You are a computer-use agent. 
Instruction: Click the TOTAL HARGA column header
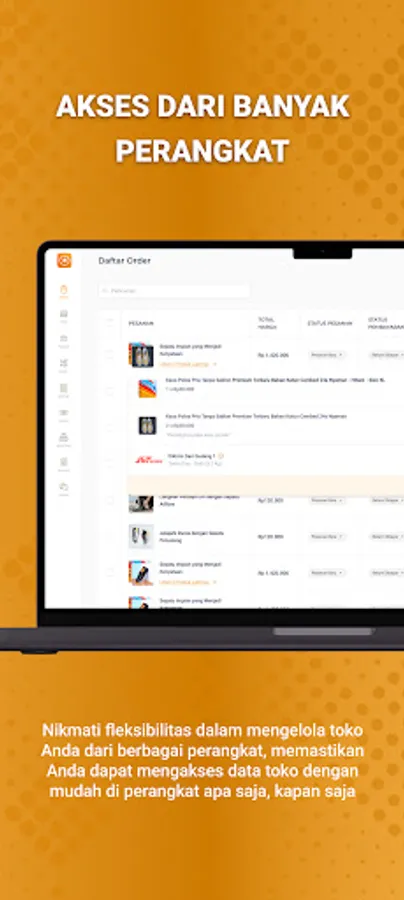[x=266, y=323]
